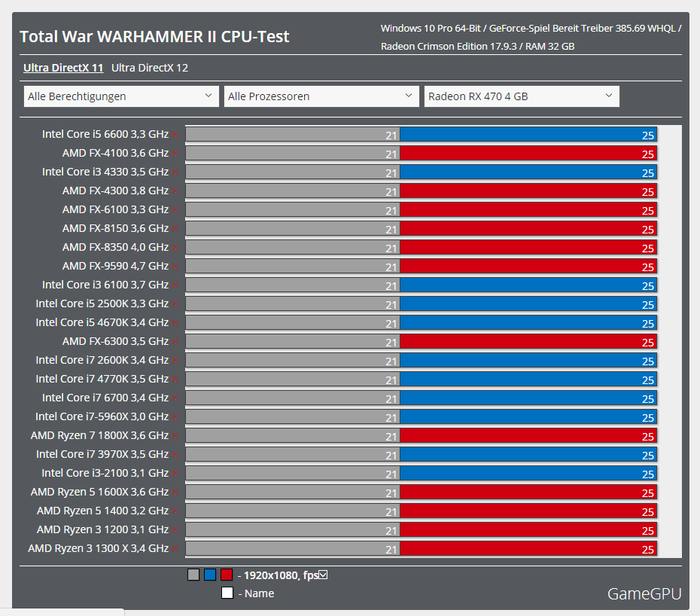Switch to Ultra DirectX 11 tab
700x616 pixels.
[63, 68]
